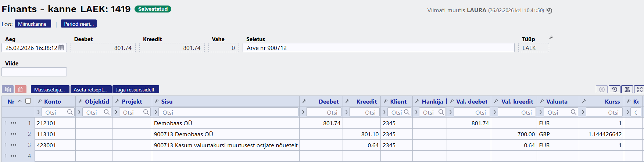Click the fullscreen expand table icon
The height and width of the screenshot is (162, 644).
tap(640, 89)
